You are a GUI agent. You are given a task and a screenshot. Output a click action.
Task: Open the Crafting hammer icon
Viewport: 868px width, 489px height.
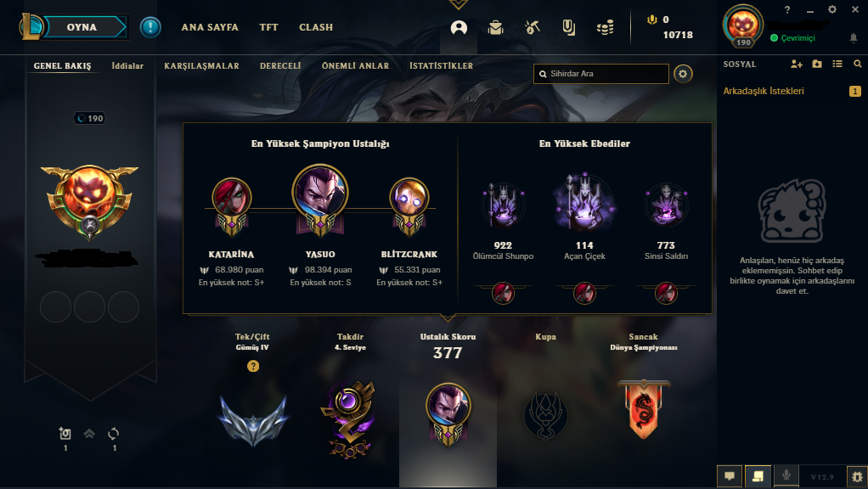click(x=532, y=27)
